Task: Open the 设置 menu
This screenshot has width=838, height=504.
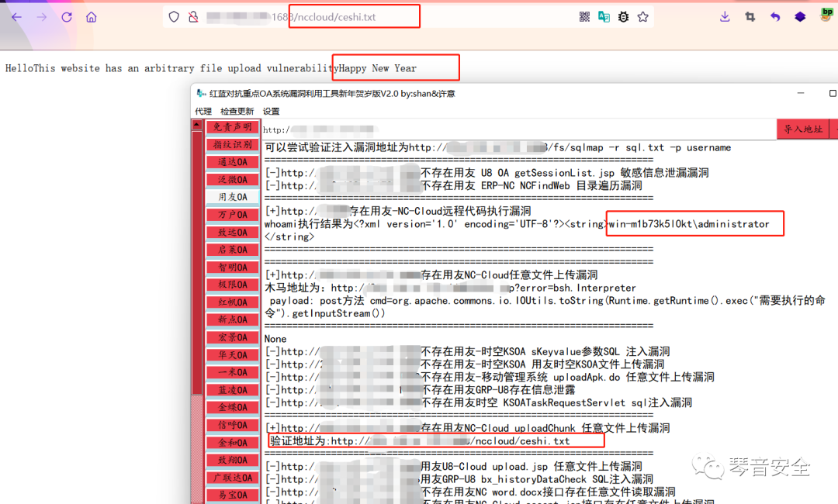Action: click(x=271, y=111)
